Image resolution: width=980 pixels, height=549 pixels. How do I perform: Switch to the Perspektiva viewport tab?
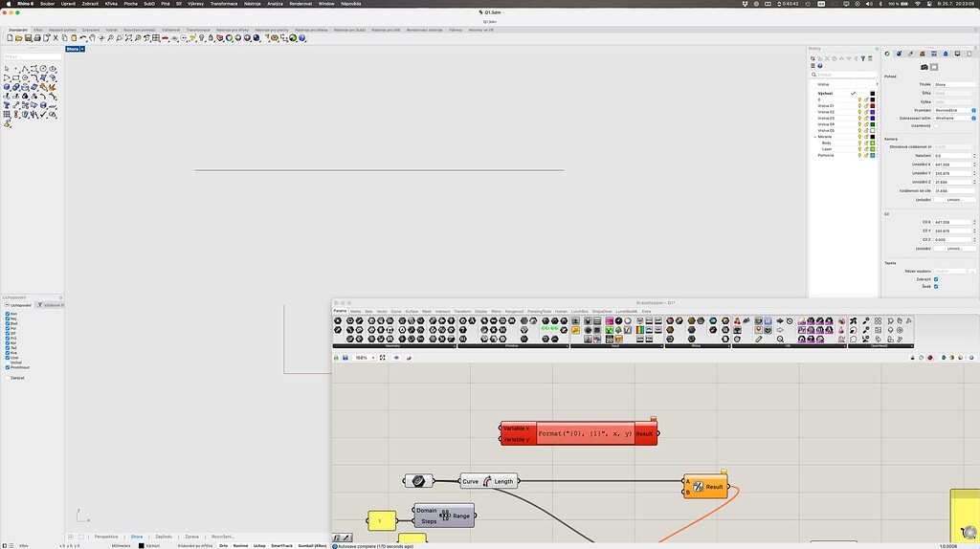pos(106,537)
